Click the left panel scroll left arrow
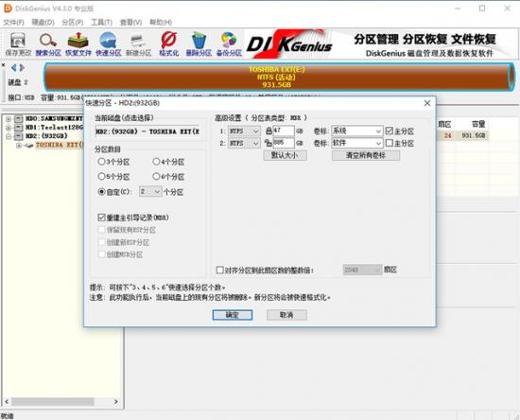Screen dimensions: 520x420 pyautogui.click(x=7, y=402)
